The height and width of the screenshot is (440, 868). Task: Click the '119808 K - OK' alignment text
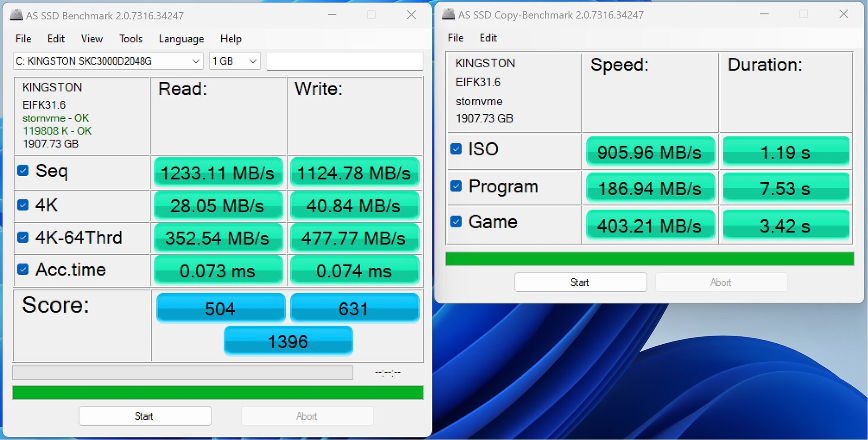57,131
